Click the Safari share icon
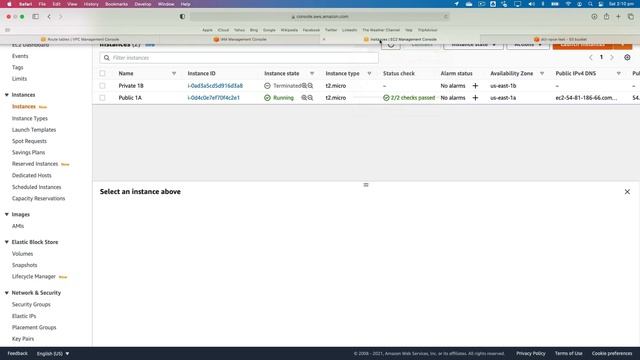Image resolution: width=640 pixels, height=360 pixels. (607, 16)
